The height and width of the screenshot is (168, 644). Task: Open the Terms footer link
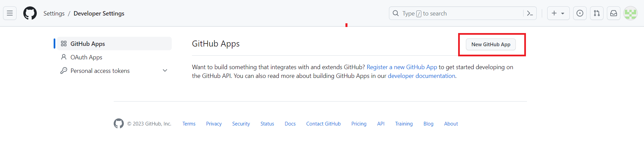pos(189,124)
